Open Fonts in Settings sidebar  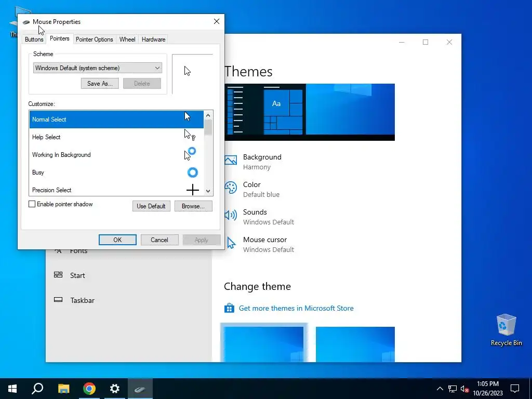tap(79, 251)
